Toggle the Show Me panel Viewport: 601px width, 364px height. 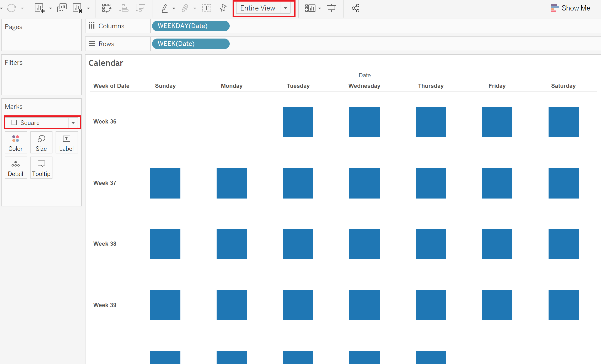[x=570, y=8]
